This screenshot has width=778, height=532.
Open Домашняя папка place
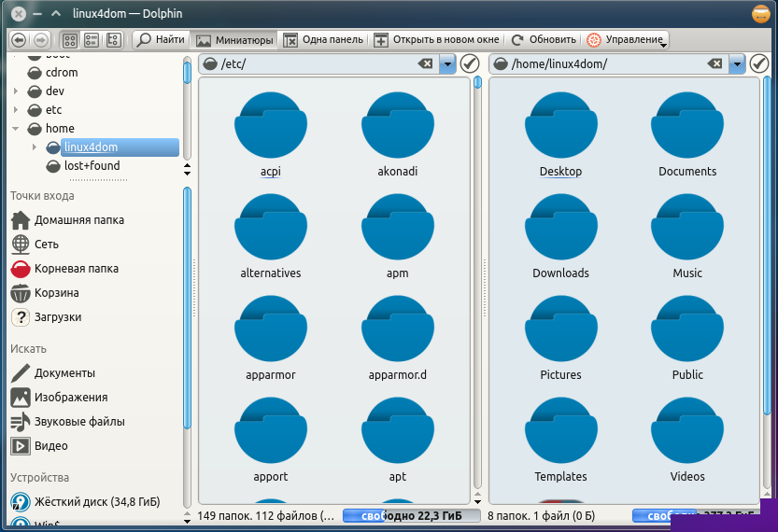[x=67, y=219]
